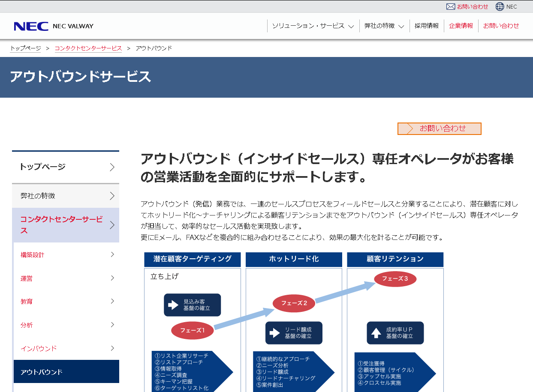Click the NEC VALWAY logo
Viewport: 533px width, 392px height.
coord(54,26)
